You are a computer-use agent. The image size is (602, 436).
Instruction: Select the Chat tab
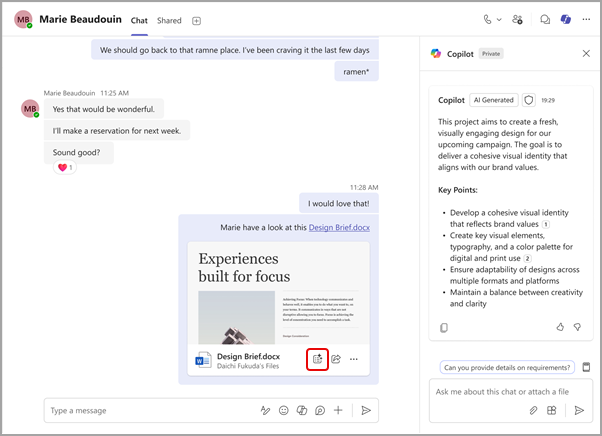tap(139, 20)
